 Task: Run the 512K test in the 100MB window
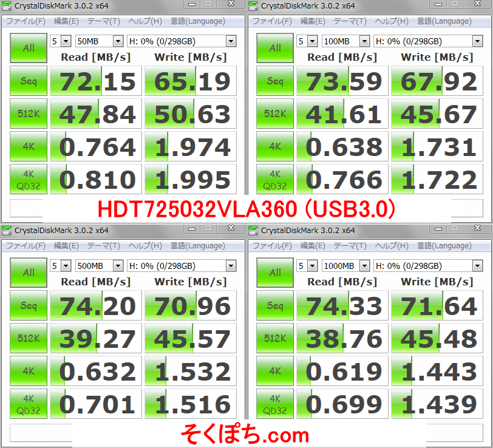275,114
